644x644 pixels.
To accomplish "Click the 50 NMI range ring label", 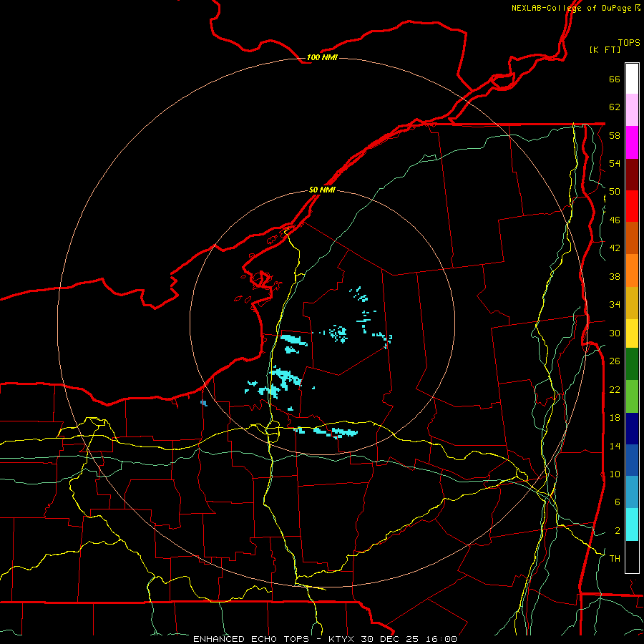I will coord(322,190).
